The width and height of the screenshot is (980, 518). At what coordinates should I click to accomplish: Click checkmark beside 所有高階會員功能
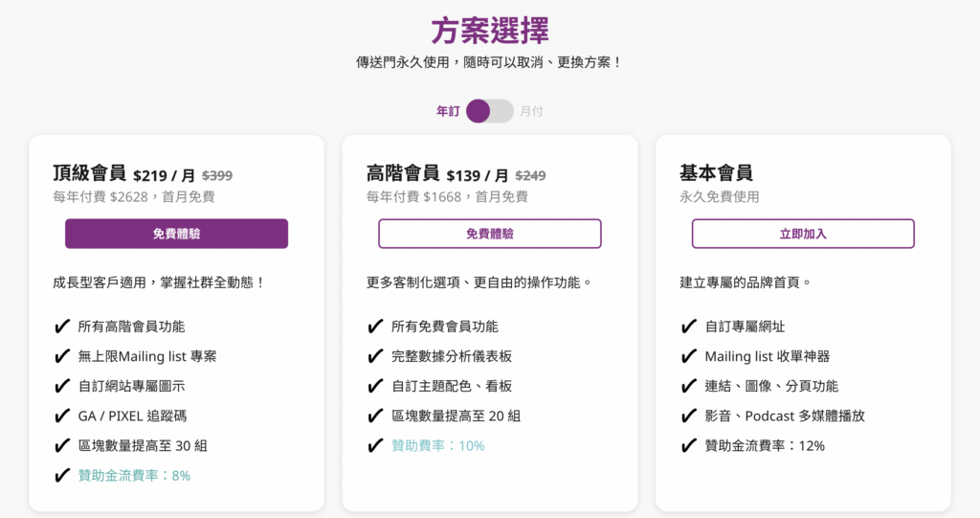[x=62, y=327]
